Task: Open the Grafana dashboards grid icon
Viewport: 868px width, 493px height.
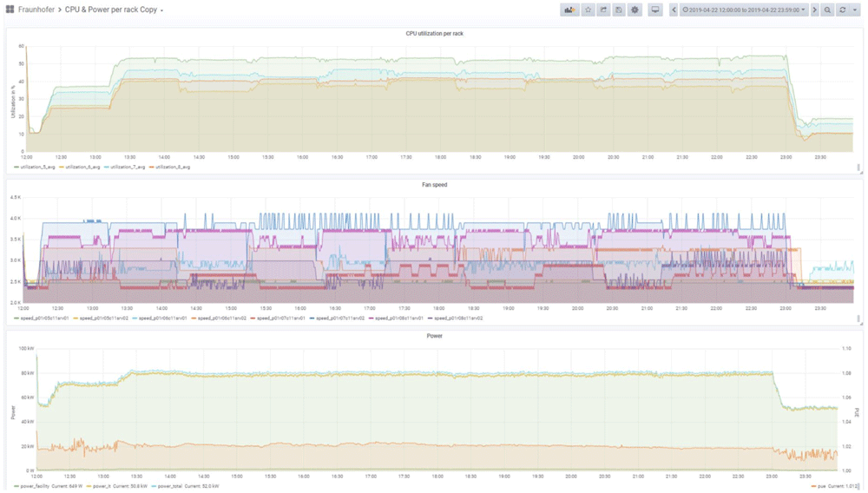Action: tap(10, 10)
